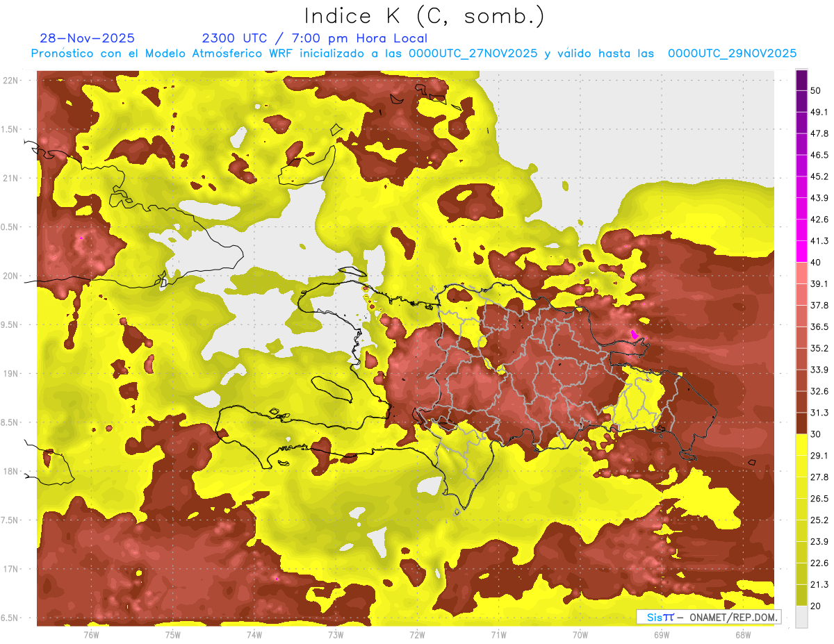Viewport: 834px width, 644px height.
Task: Click the colorbar value 36.5
Action: pos(819,327)
